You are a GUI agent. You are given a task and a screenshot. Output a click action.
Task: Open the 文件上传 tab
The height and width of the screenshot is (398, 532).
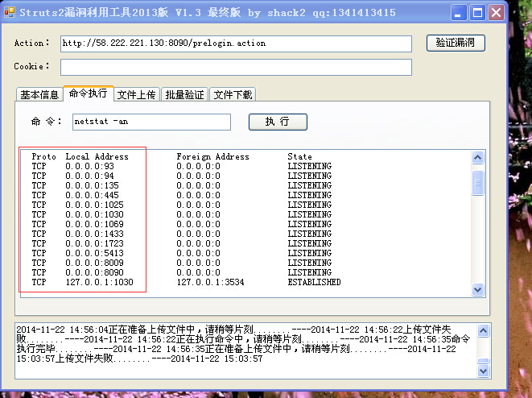pos(136,95)
